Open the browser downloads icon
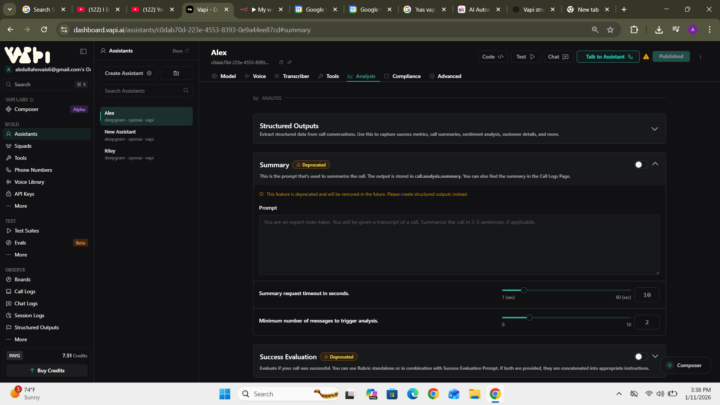This screenshot has height=405, width=720. pyautogui.click(x=659, y=30)
